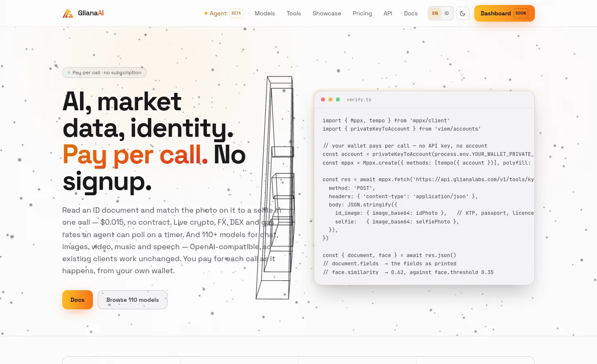597x364 pixels.
Task: Open Pricing from the top navigation
Action: click(x=362, y=13)
